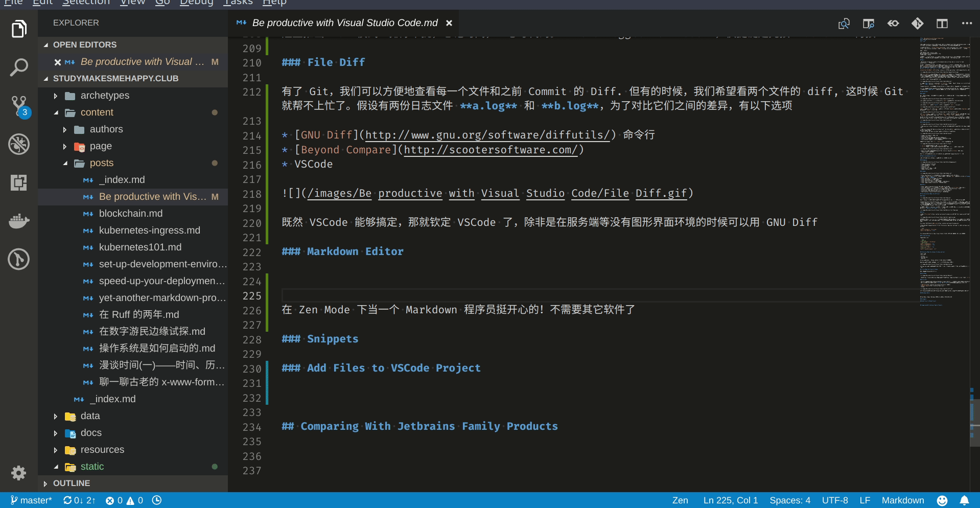Open blockchain.md file

coord(133,214)
